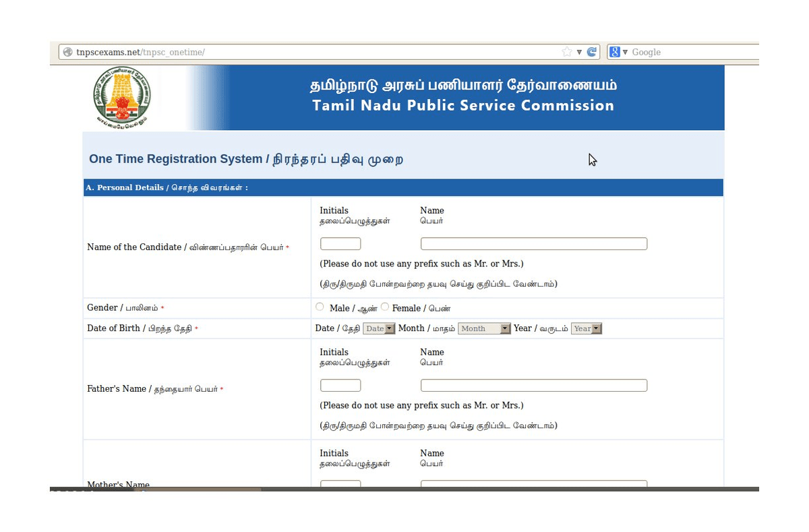Focus the father's Initials input field
This screenshot has width=809, height=532.
[340, 386]
